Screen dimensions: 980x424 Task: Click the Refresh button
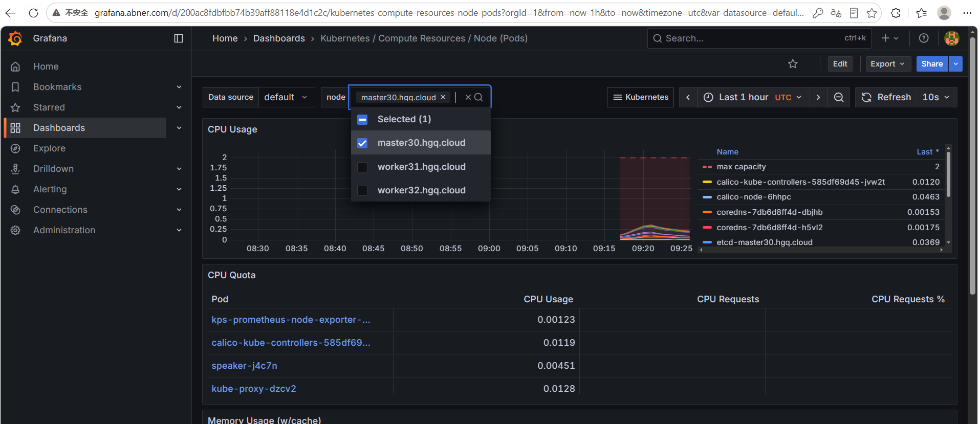(886, 97)
